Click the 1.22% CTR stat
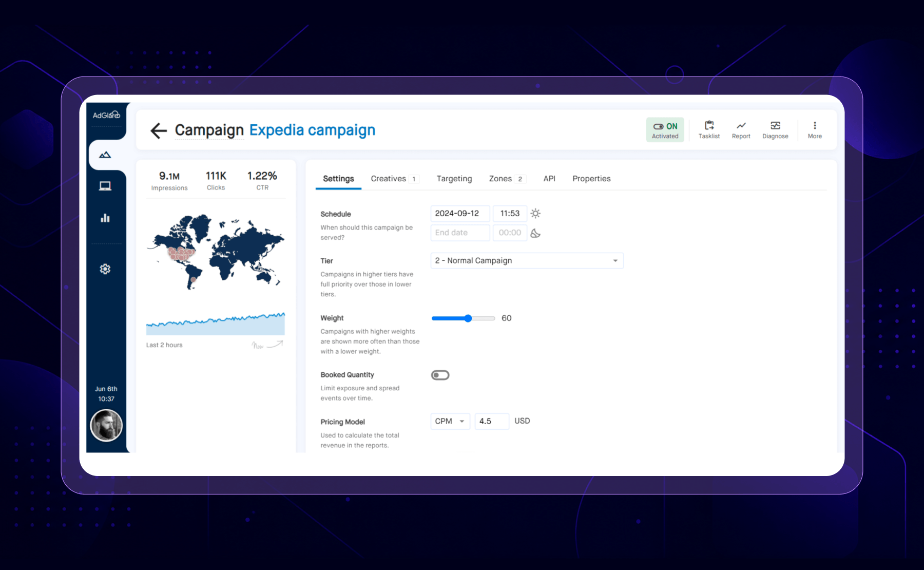This screenshot has height=570, width=924. coord(262,181)
